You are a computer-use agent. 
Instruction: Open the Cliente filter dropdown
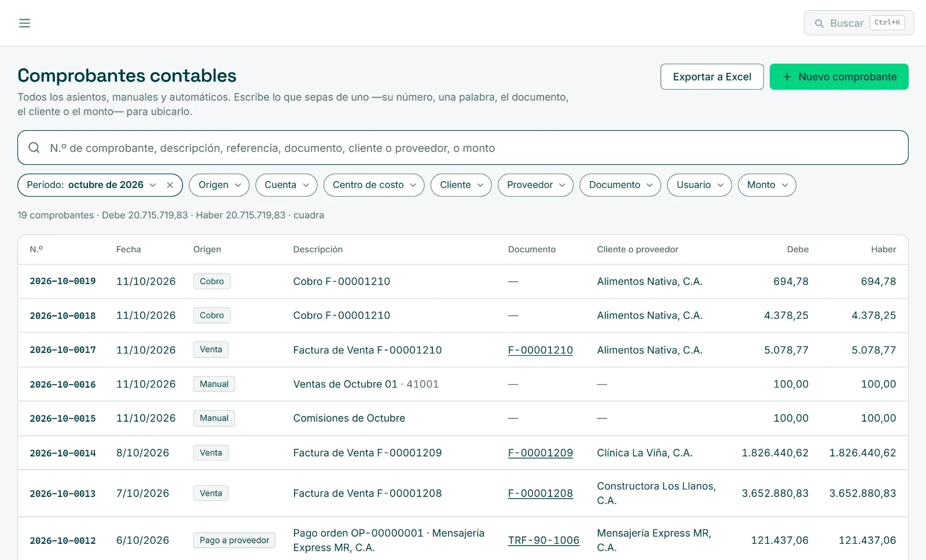[461, 185]
